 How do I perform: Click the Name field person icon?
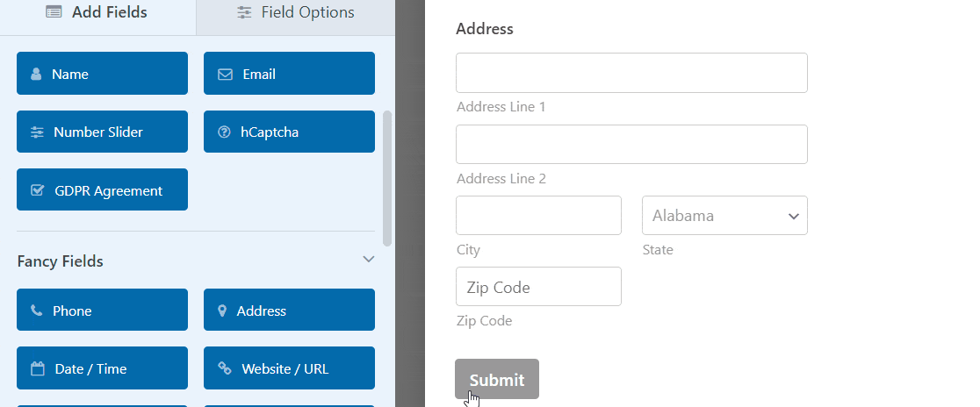36,75
